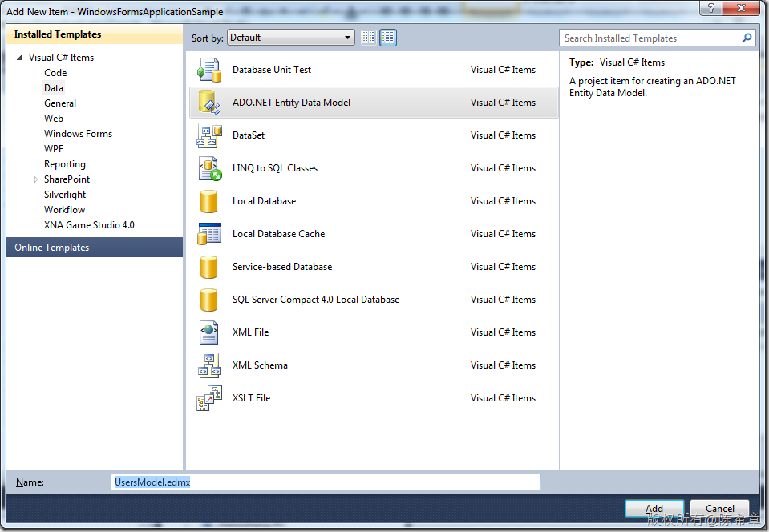This screenshot has height=532, width=769.
Task: Click the ADO.NET Entity Data Model icon
Action: [209, 103]
